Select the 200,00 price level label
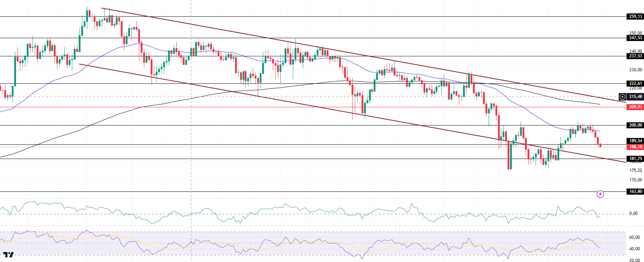Image resolution: width=644 pixels, height=262 pixels. [635, 125]
